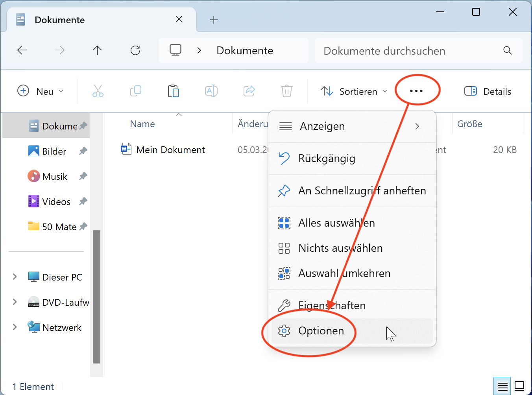
Task: Refresh the current folder view
Action: 135,50
